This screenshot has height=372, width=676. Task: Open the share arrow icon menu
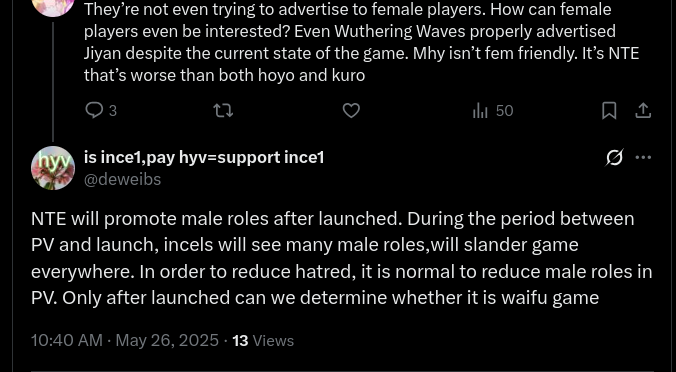(643, 111)
